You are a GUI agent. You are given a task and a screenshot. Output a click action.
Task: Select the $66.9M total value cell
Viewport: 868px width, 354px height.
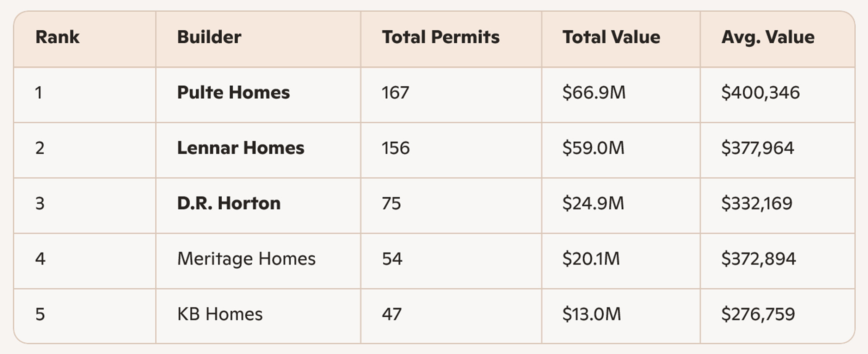pos(594,93)
